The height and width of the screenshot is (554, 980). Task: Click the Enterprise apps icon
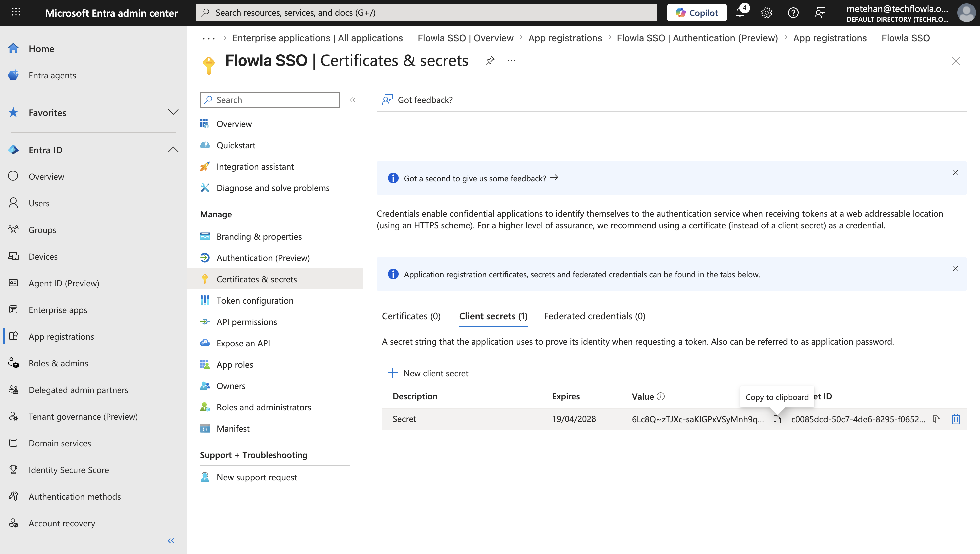click(x=13, y=309)
